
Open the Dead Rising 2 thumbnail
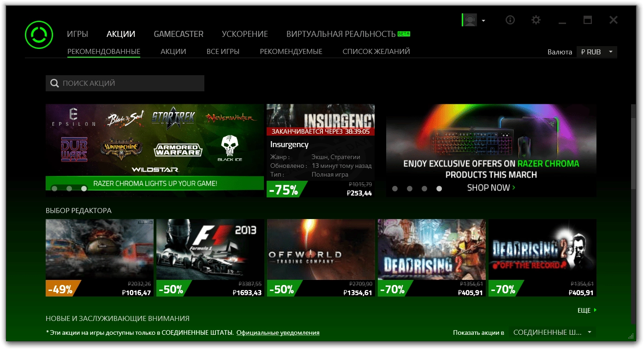point(432,249)
